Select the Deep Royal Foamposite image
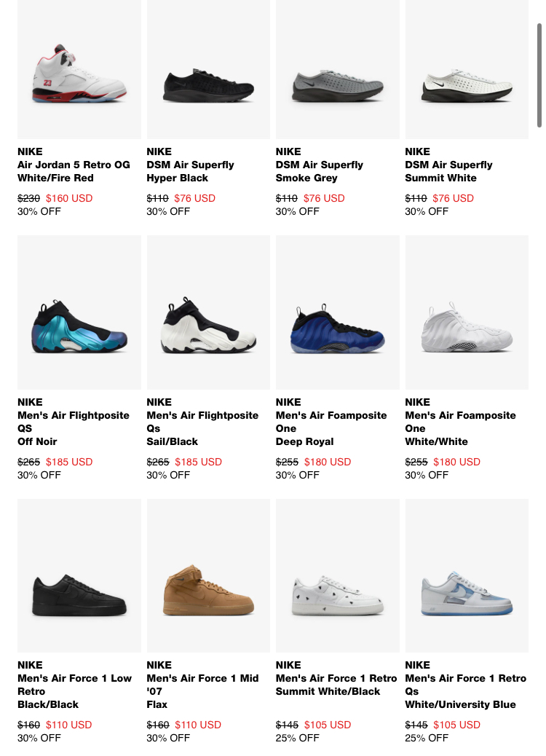 click(x=337, y=312)
